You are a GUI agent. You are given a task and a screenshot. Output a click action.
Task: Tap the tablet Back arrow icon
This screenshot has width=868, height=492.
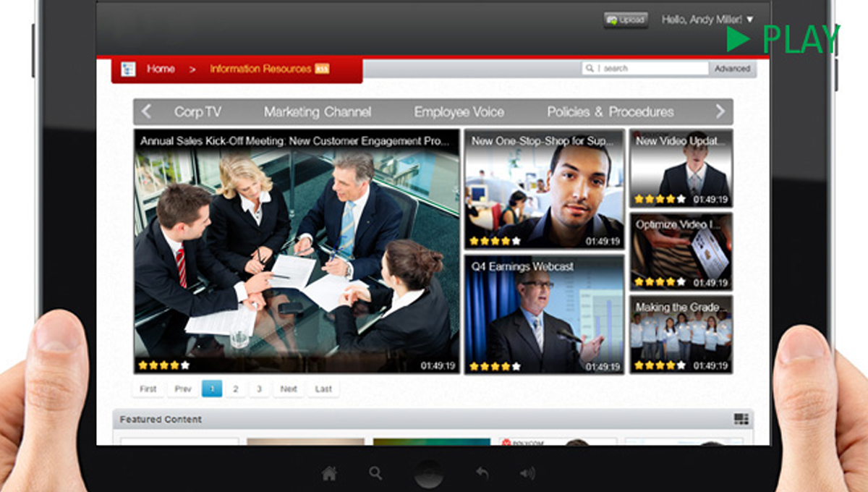click(x=482, y=474)
